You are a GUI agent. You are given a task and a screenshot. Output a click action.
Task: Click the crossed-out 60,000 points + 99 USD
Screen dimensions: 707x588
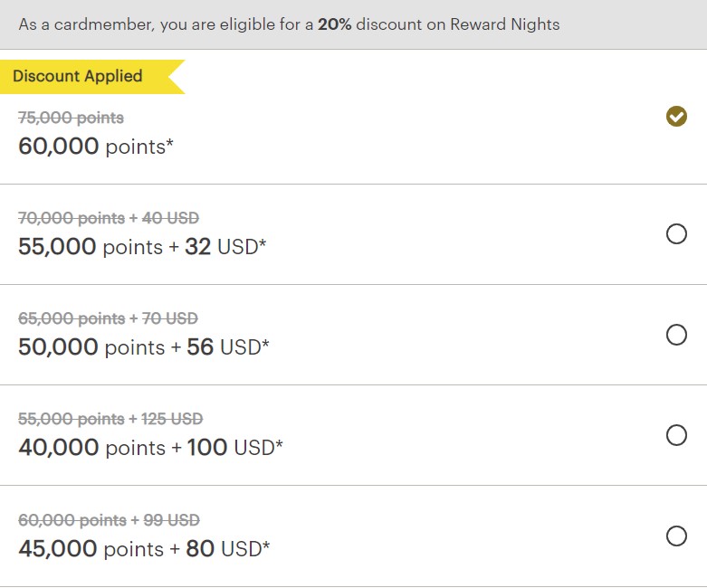[x=109, y=520]
